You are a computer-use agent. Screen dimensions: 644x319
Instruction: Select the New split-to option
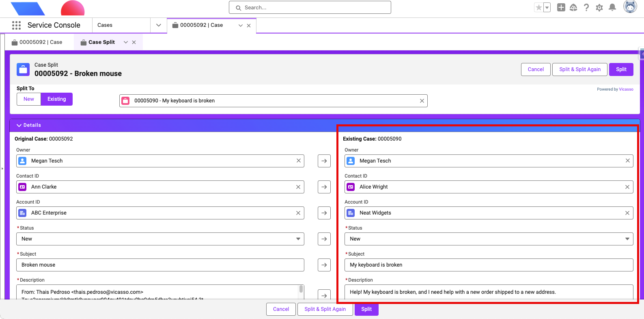coord(29,99)
